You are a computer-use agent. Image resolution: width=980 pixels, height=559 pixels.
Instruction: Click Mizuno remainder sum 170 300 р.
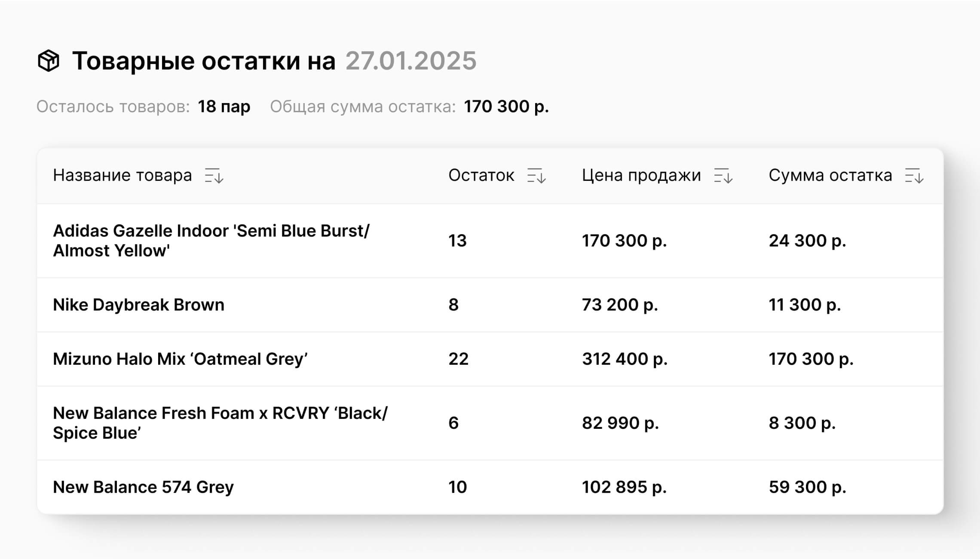coord(811,359)
